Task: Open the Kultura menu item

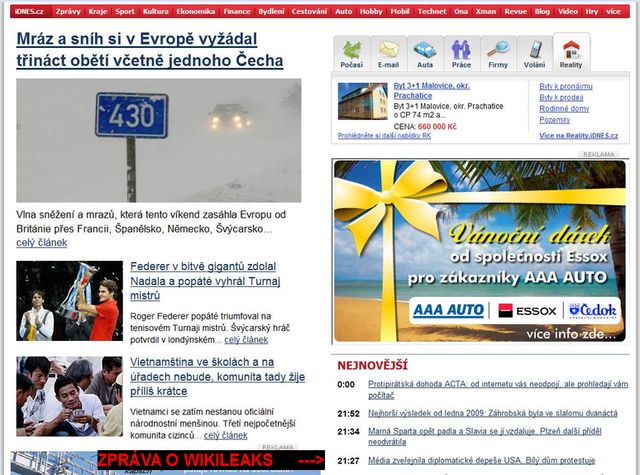Action: (x=156, y=11)
